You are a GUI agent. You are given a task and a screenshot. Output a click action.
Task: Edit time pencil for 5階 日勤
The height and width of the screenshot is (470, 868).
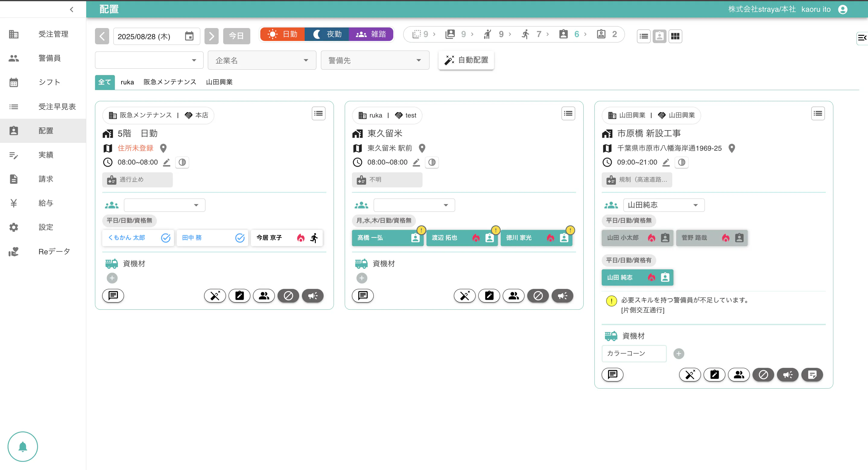pyautogui.click(x=166, y=162)
